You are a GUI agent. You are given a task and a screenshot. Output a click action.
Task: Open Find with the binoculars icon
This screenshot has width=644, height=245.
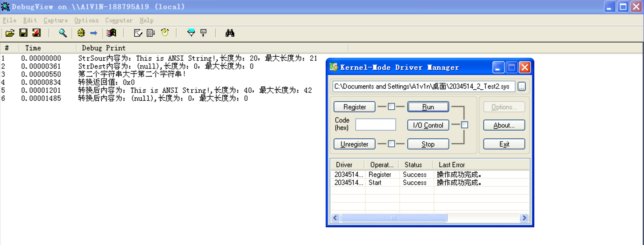click(230, 33)
